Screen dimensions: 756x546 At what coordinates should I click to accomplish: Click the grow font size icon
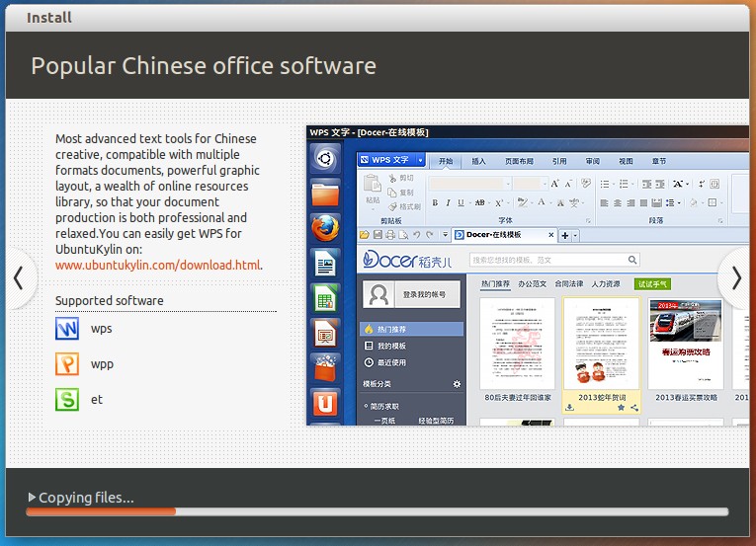pos(555,184)
